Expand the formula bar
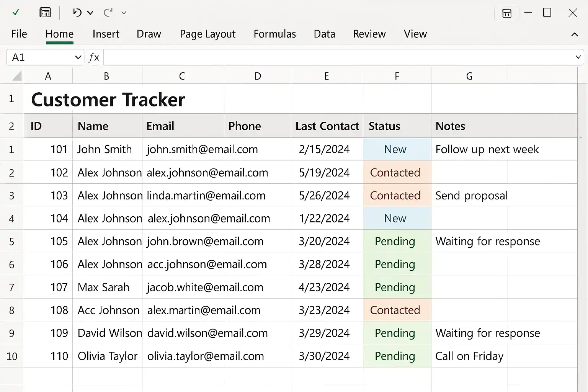The width and height of the screenshot is (588, 392). pos(578,57)
